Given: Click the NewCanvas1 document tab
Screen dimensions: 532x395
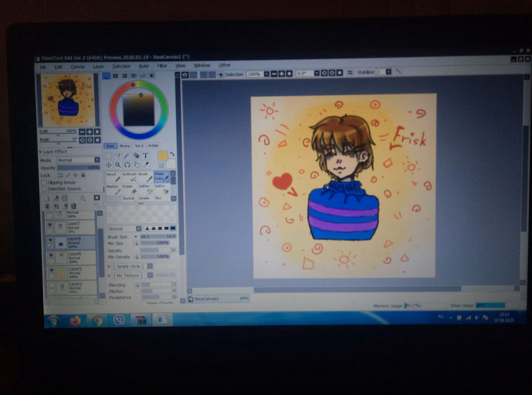Looking at the screenshot, I should 218,299.
